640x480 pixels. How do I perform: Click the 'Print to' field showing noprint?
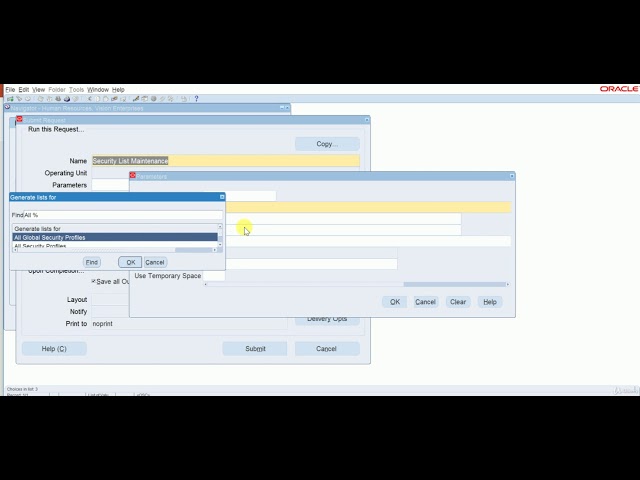(189, 323)
